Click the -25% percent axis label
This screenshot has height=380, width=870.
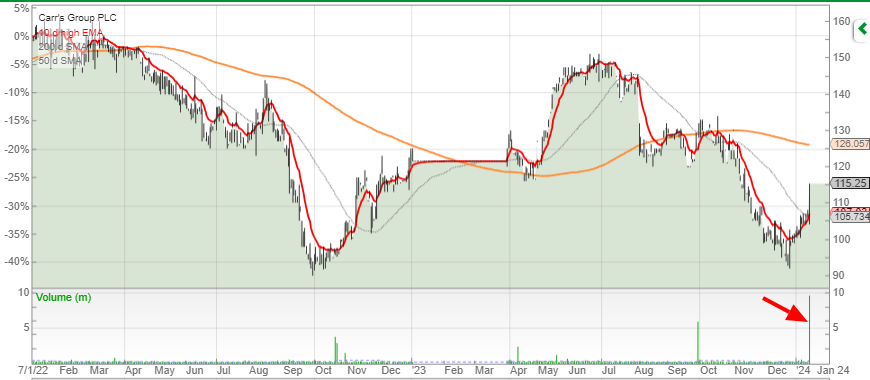click(x=17, y=178)
